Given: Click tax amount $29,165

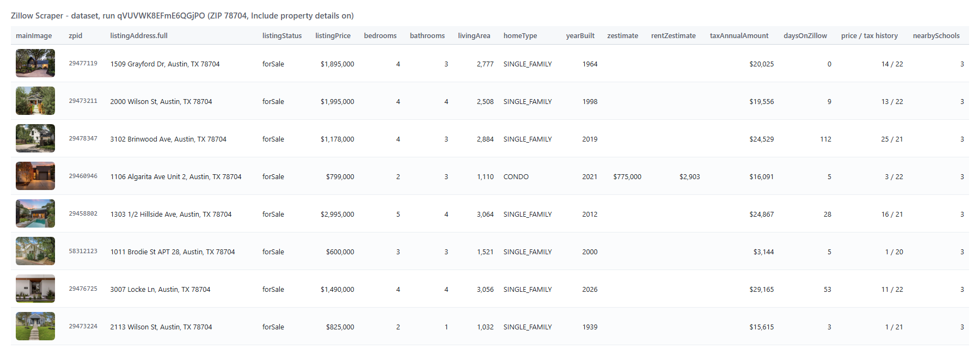Looking at the screenshot, I should click(762, 290).
